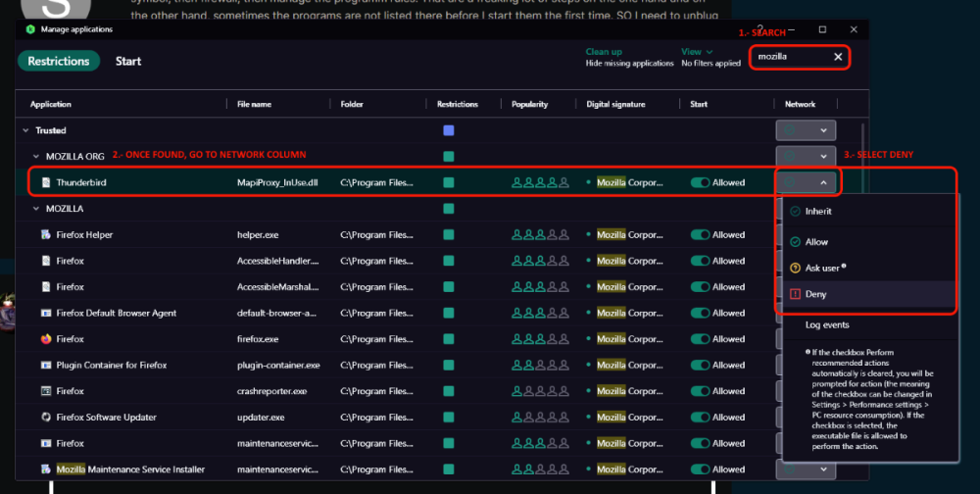Toggle Allowed switch for AccessibleMarshal row

point(700,287)
